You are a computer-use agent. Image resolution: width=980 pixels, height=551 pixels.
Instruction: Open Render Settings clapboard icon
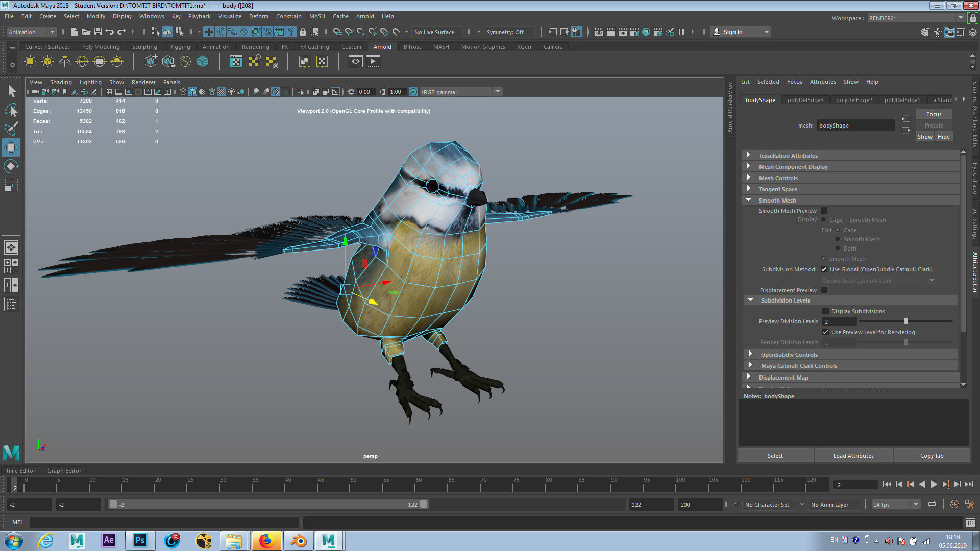pyautogui.click(x=634, y=32)
